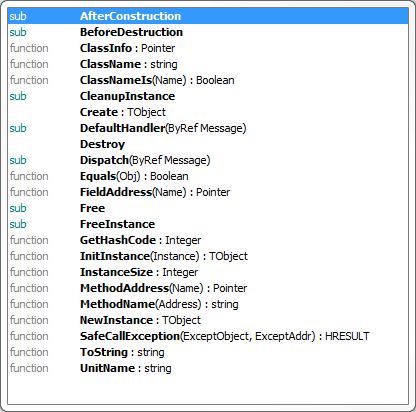The image size is (416, 412).
Task: Choose the Free sub entry
Action: 208,208
